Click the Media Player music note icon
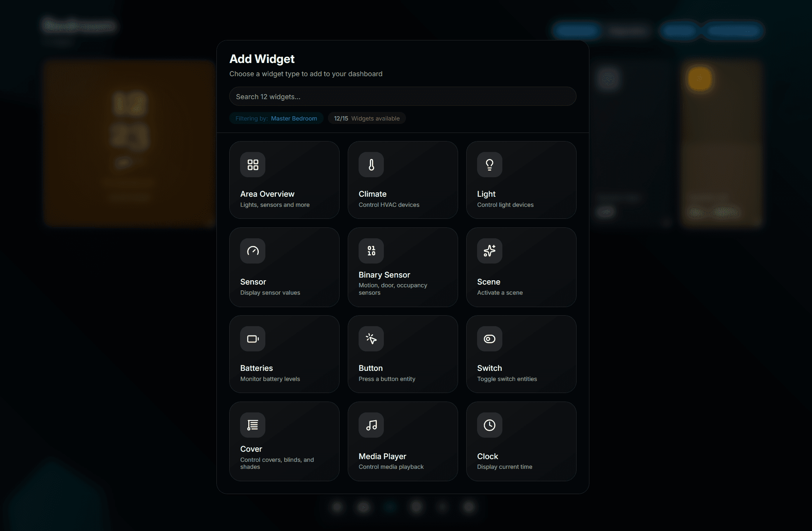Image resolution: width=812 pixels, height=531 pixels. coord(371,425)
